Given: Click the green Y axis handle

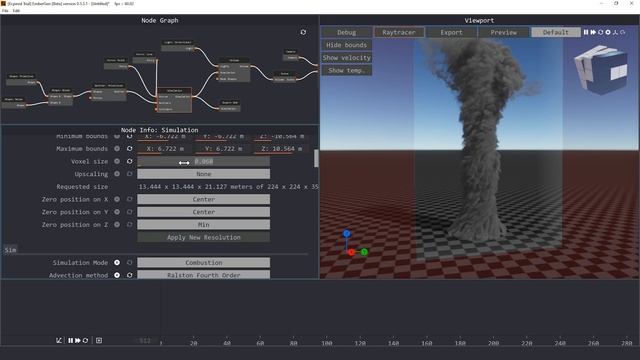Looking at the screenshot, I should [364, 252].
